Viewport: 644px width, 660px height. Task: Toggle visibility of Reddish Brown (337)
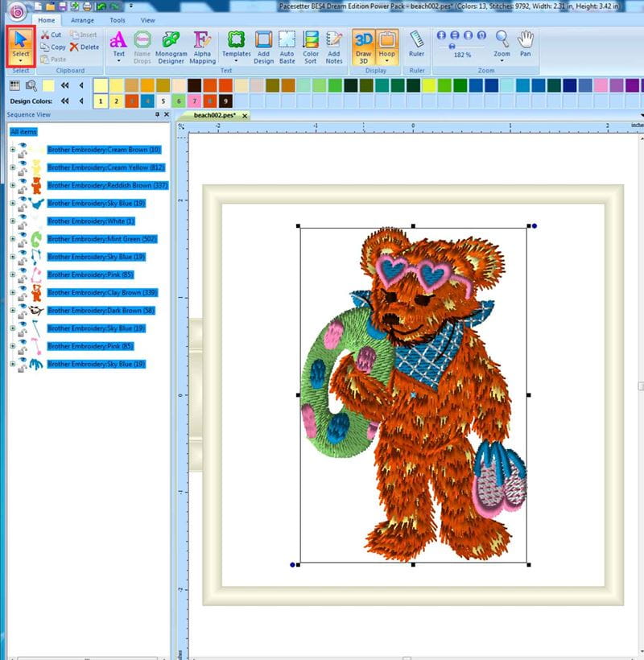tap(23, 181)
